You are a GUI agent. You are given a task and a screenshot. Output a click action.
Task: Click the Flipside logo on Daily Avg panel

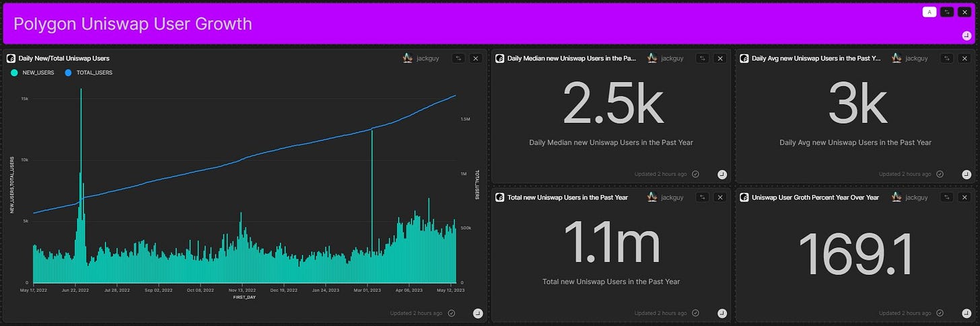[744, 58]
